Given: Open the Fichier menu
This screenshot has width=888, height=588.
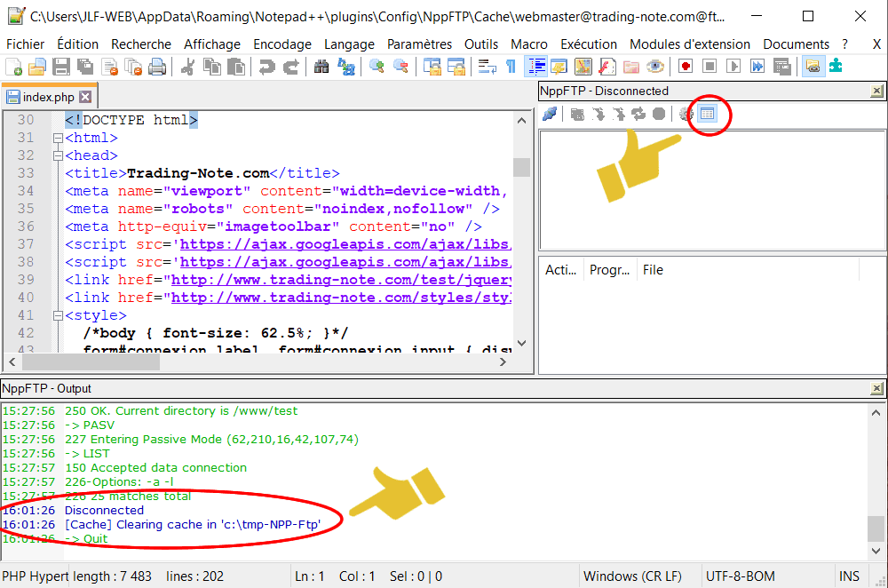Looking at the screenshot, I should 26,44.
